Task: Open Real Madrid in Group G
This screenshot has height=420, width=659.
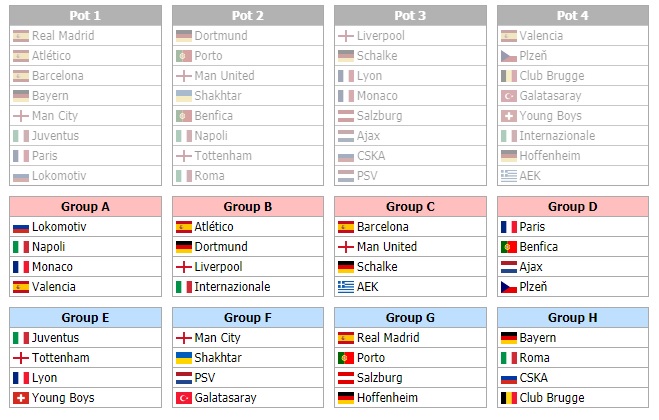Action: pos(388,338)
